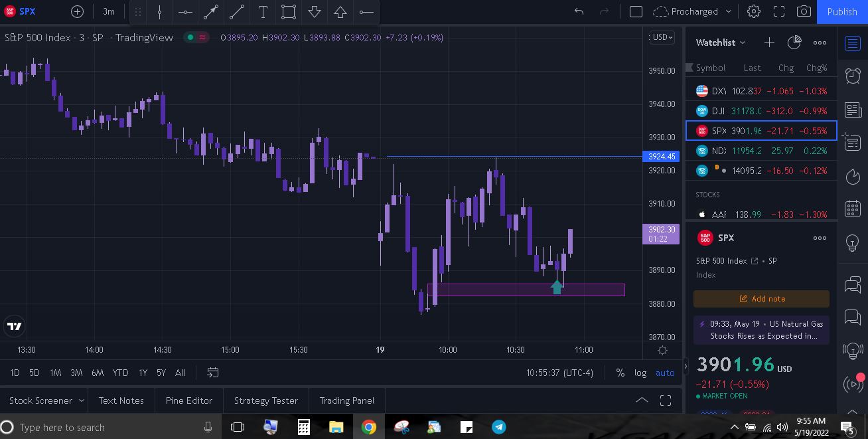868x439 pixels.
Task: Open watchlist more options three dots
Action: coord(820,43)
